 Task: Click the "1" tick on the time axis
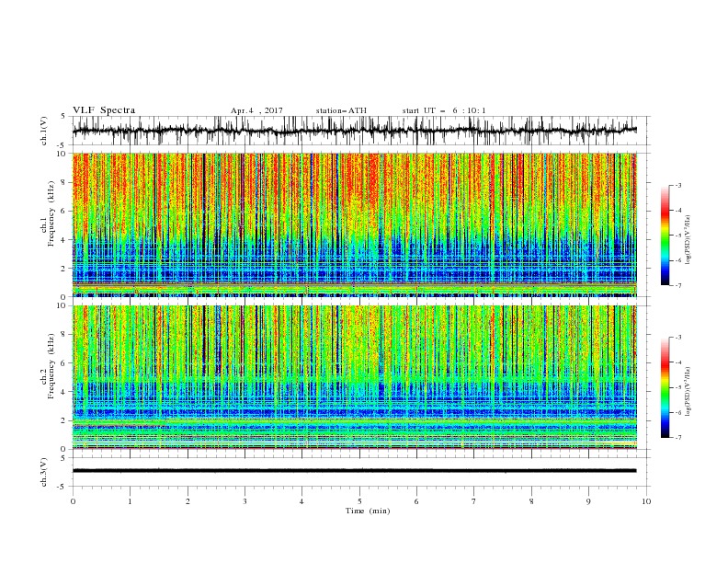(130, 501)
